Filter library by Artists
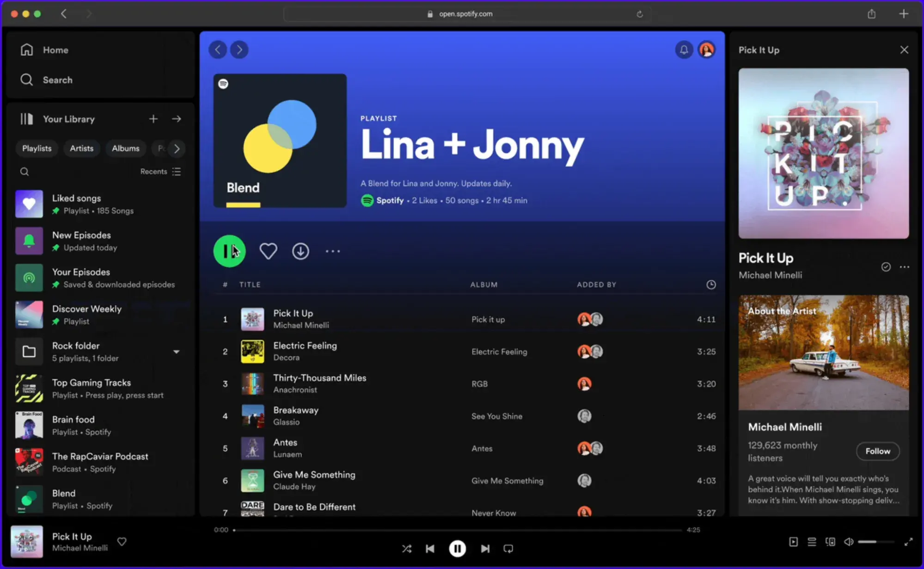 click(81, 148)
